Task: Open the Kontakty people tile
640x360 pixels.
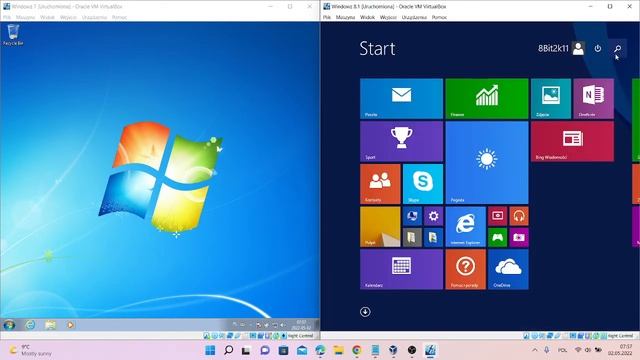Action: coord(380,184)
